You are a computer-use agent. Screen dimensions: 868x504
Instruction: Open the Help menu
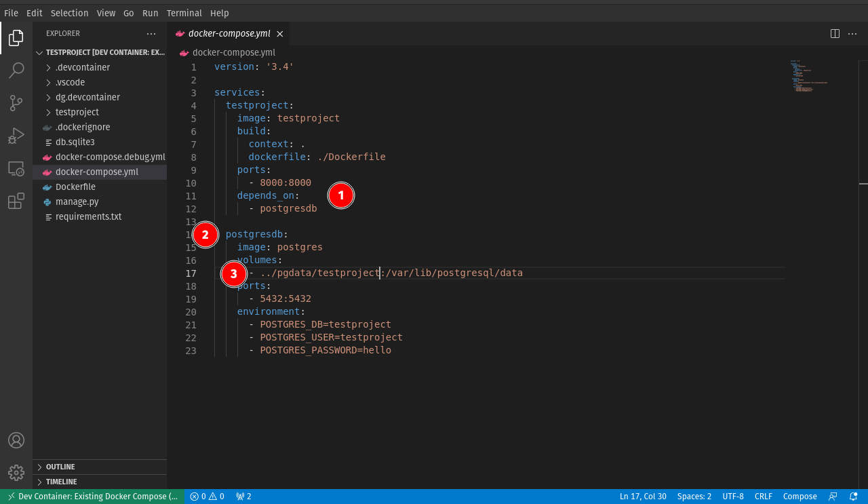pos(220,13)
